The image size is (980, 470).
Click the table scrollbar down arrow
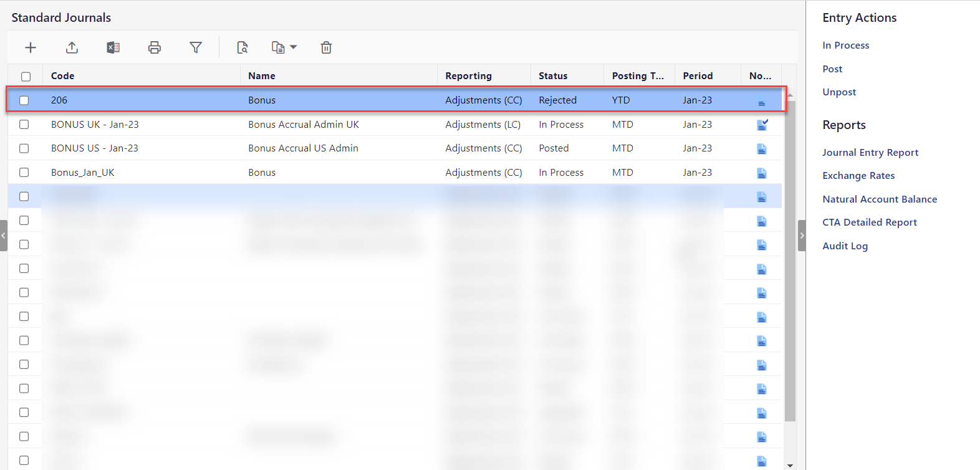tap(790, 465)
